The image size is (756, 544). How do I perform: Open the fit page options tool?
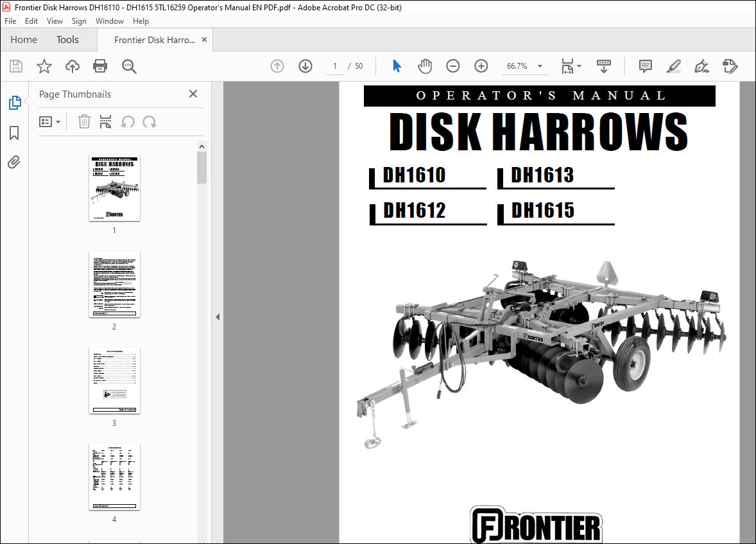pyautogui.click(x=567, y=66)
